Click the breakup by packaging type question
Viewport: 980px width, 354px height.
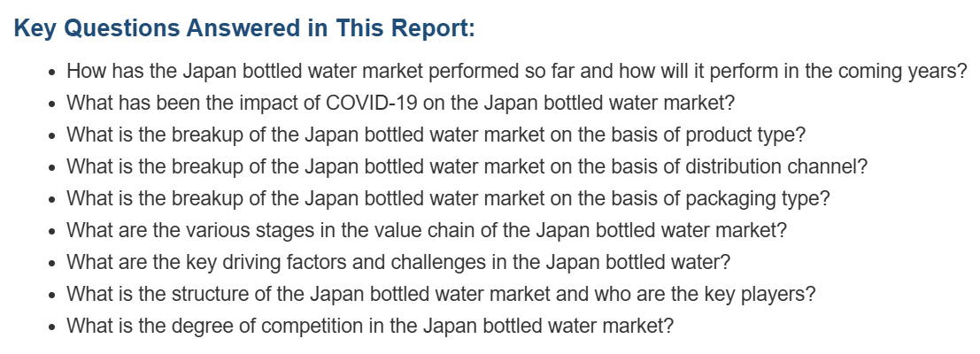(448, 198)
